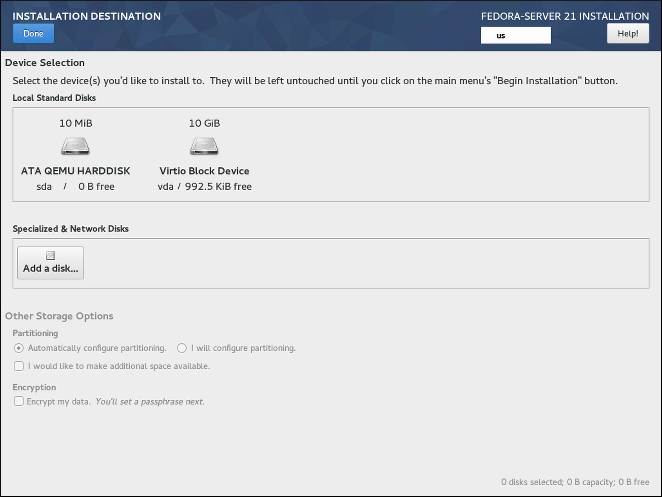This screenshot has width=662, height=497.
Task: Click the Select the device(s) instruction text
Action: pyautogui.click(x=315, y=81)
